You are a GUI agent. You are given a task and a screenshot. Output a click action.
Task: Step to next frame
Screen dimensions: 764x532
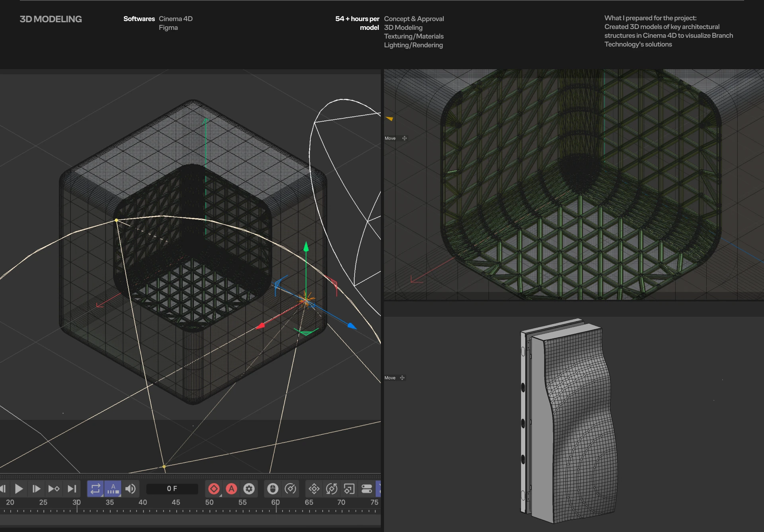pyautogui.click(x=36, y=489)
